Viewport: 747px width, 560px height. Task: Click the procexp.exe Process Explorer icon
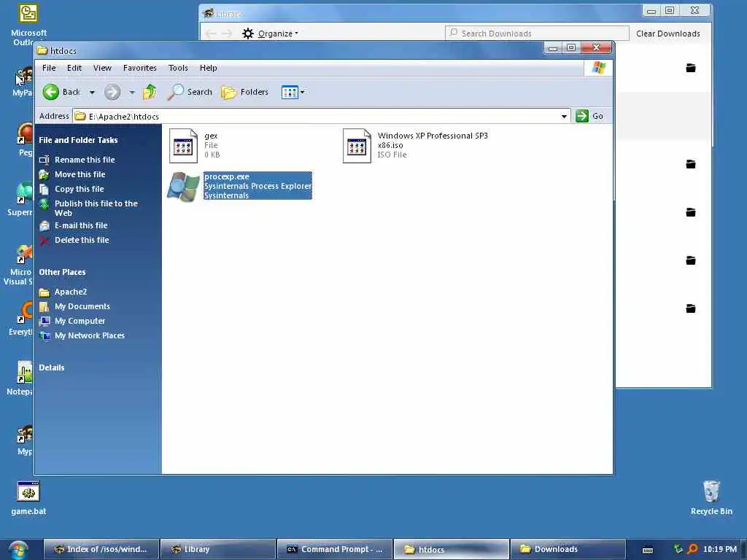tap(183, 187)
